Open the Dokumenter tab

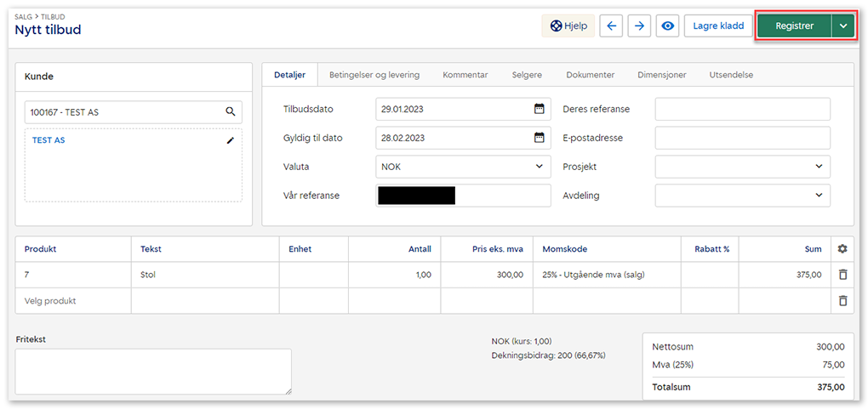(x=590, y=75)
